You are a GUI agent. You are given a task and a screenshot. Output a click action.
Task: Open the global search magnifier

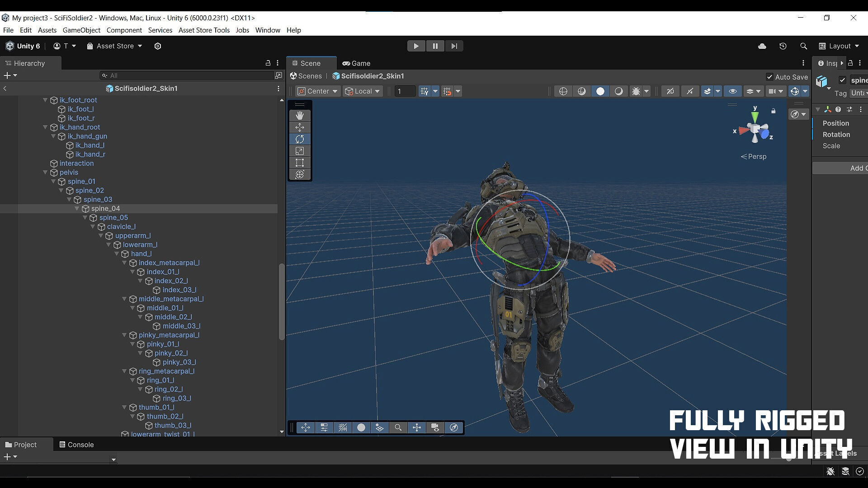pos(803,46)
